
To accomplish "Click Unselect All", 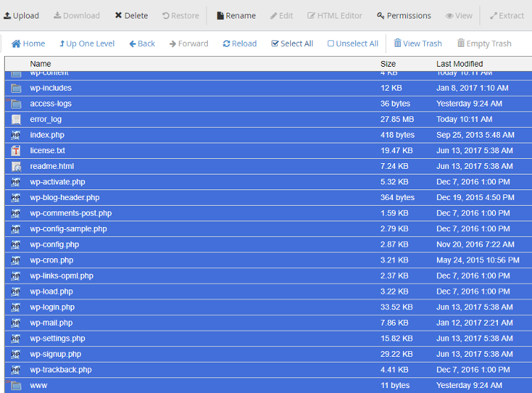I will click(353, 43).
